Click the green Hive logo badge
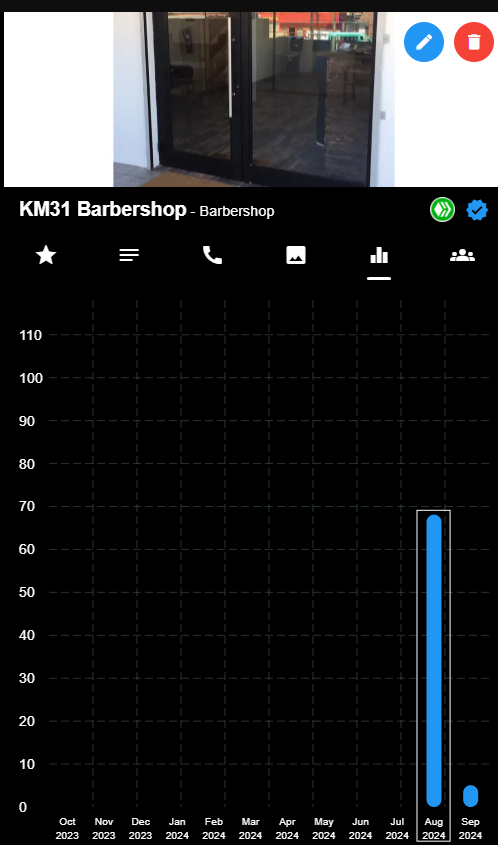This screenshot has height=845, width=498. coord(442,210)
